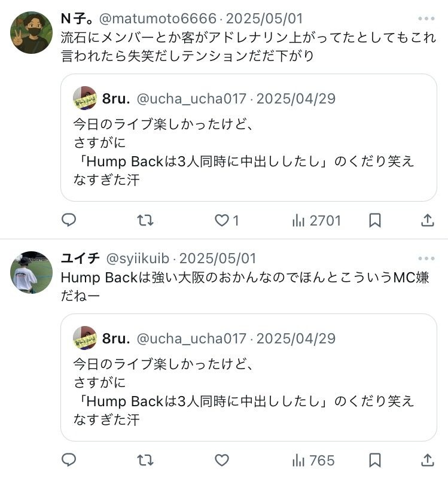Open 8ru. avatar in ユイチ's quoted post
The image size is (448, 478).
(x=85, y=338)
